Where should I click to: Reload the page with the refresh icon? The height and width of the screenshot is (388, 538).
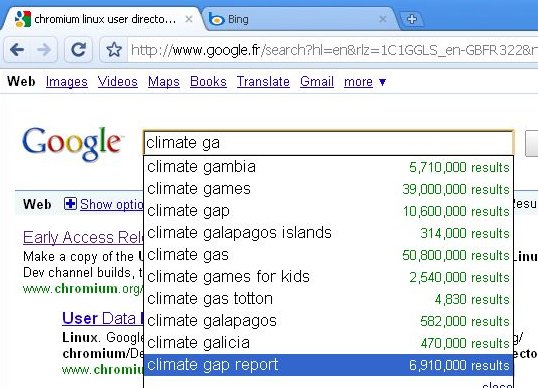pyautogui.click(x=78, y=50)
